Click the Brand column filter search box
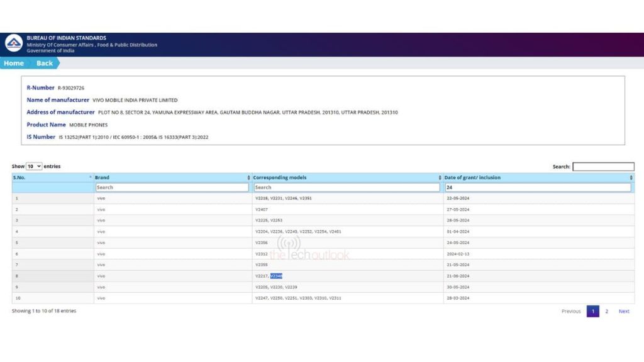The width and height of the screenshot is (644, 362). 172,187
